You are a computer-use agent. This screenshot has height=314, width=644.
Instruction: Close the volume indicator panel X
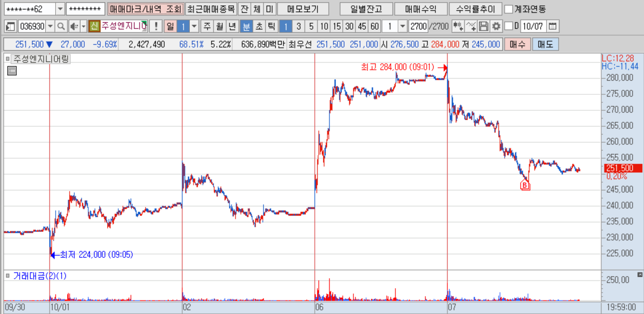[640, 275]
